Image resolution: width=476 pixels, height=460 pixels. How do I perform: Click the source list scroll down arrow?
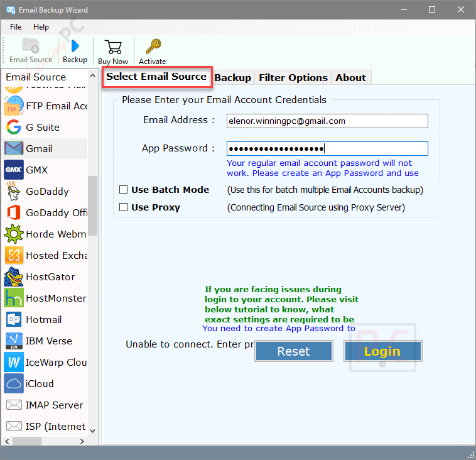click(93, 430)
